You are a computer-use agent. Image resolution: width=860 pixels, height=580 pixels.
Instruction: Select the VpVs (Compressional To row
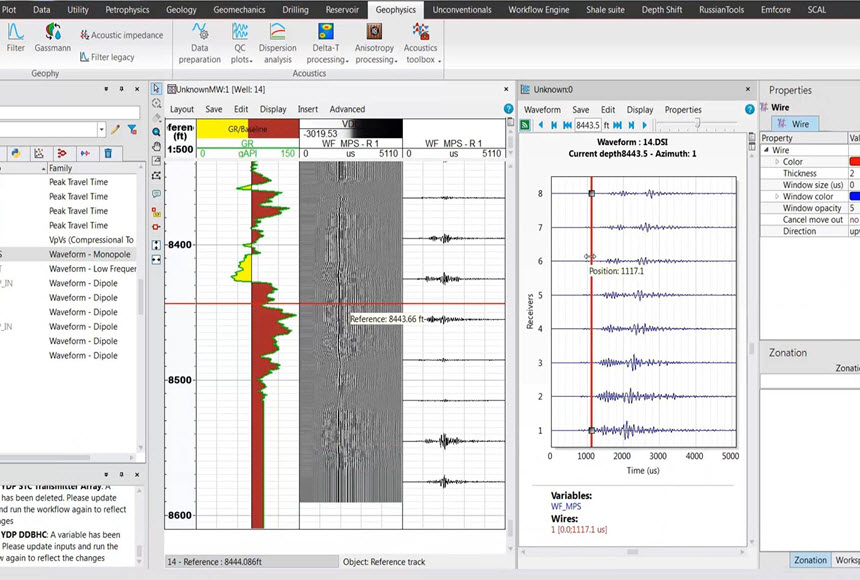click(68, 240)
